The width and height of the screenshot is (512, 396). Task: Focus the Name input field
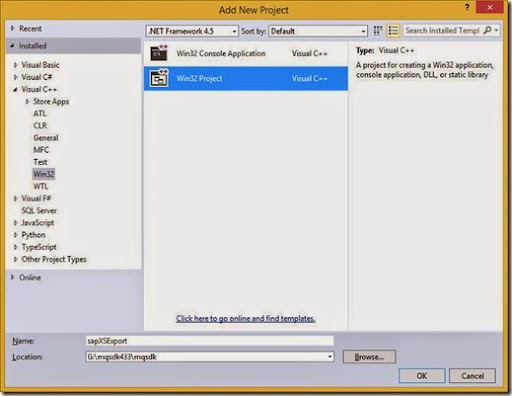209,341
